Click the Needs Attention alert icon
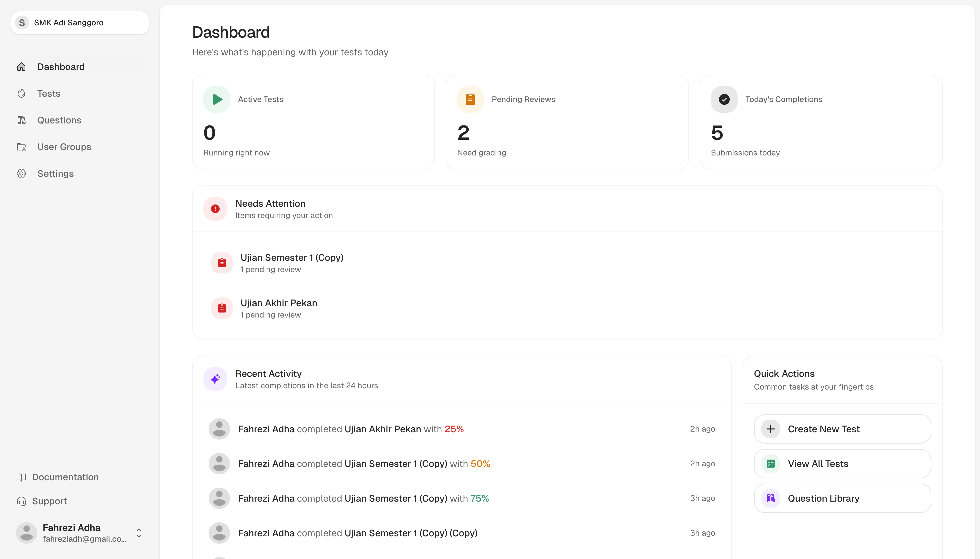This screenshot has height=559, width=980. 215,208
